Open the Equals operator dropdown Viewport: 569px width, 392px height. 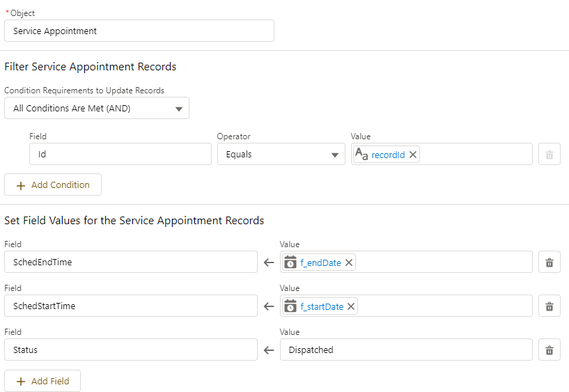[x=281, y=155]
